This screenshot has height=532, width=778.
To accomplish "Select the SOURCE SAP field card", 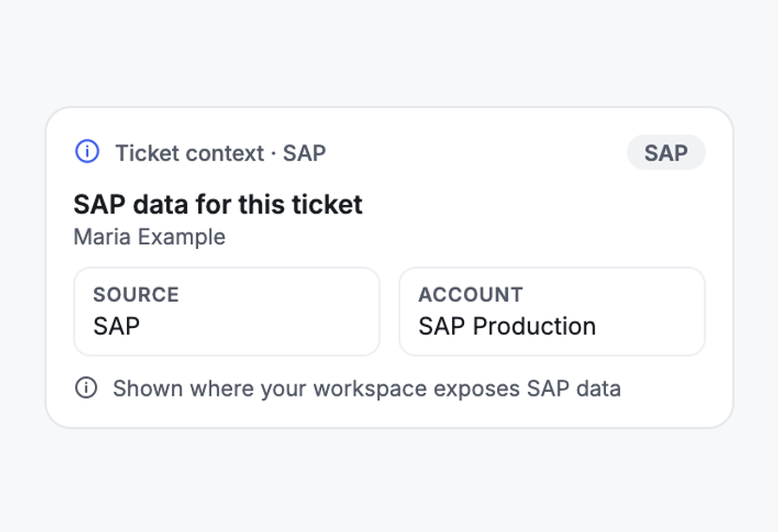I will (226, 312).
